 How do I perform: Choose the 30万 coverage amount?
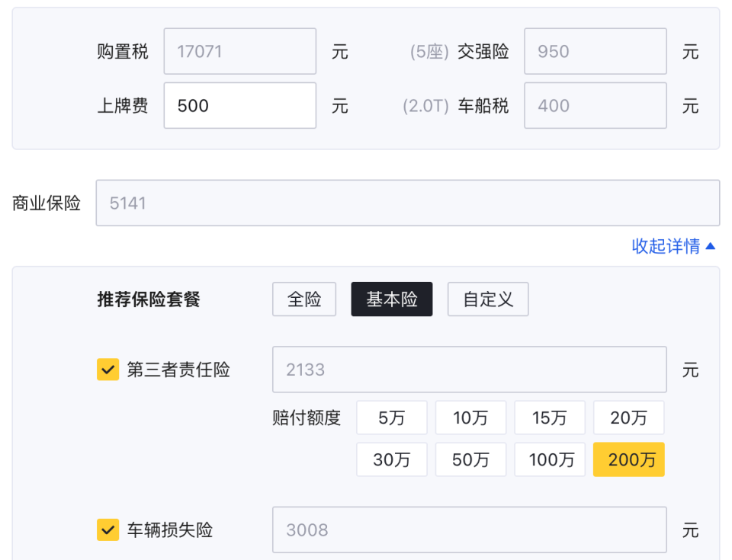pyautogui.click(x=391, y=459)
